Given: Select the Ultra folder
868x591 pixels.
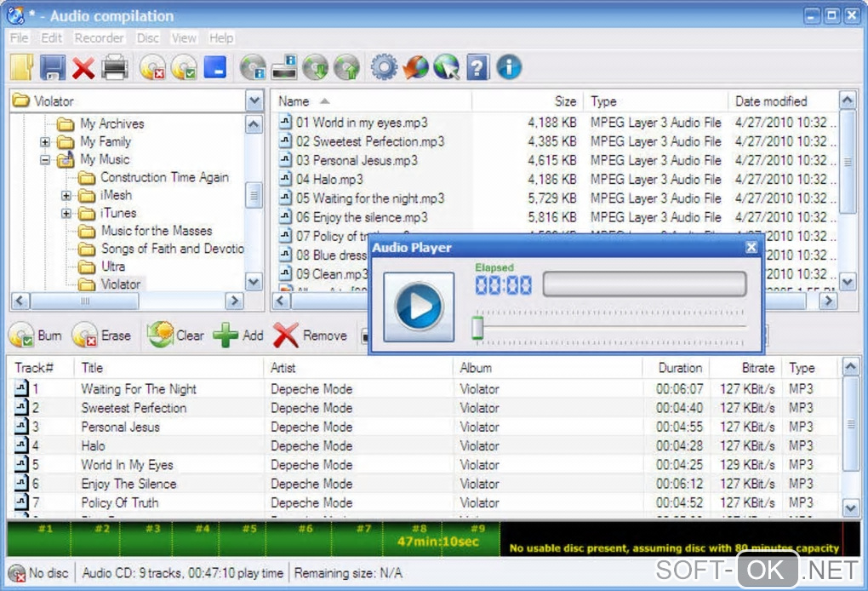Looking at the screenshot, I should coord(113,266).
